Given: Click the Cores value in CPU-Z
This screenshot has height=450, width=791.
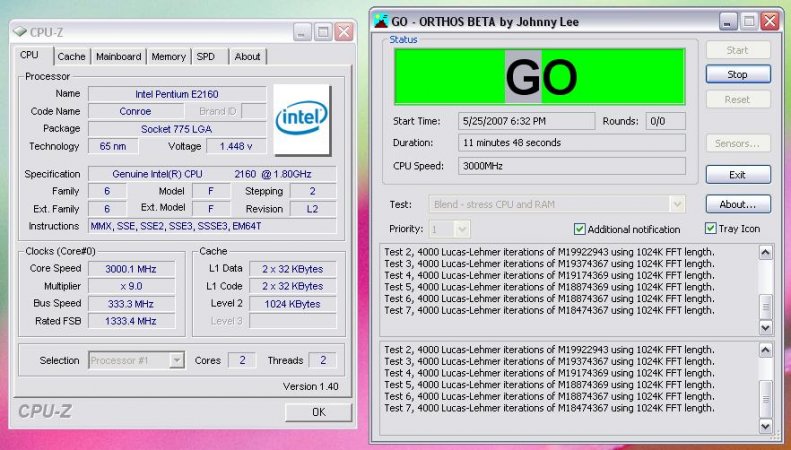Looking at the screenshot, I should [242, 360].
